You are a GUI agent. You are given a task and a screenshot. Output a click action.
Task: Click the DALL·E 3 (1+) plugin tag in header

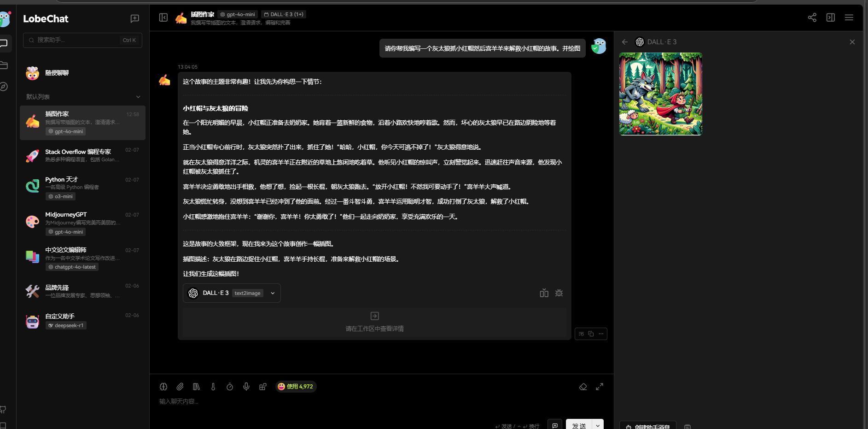coord(284,14)
